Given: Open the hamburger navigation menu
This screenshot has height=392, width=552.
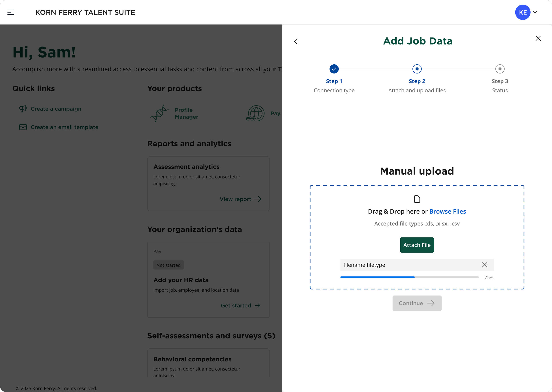Looking at the screenshot, I should click(11, 12).
